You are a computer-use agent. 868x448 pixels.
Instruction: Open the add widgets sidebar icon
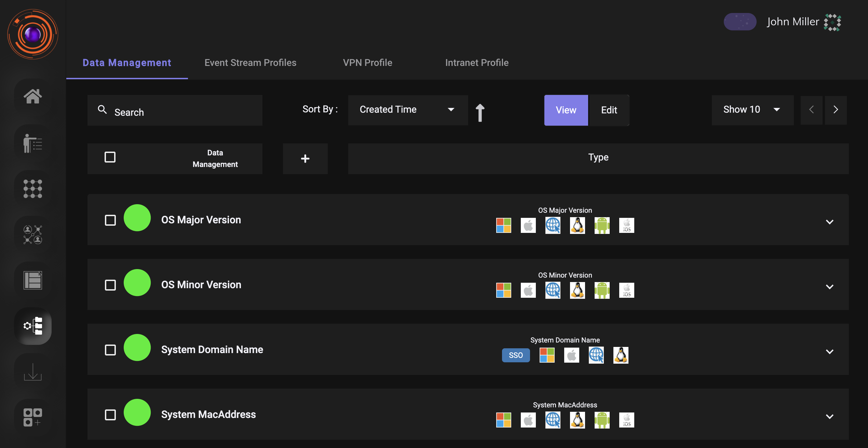(33, 418)
